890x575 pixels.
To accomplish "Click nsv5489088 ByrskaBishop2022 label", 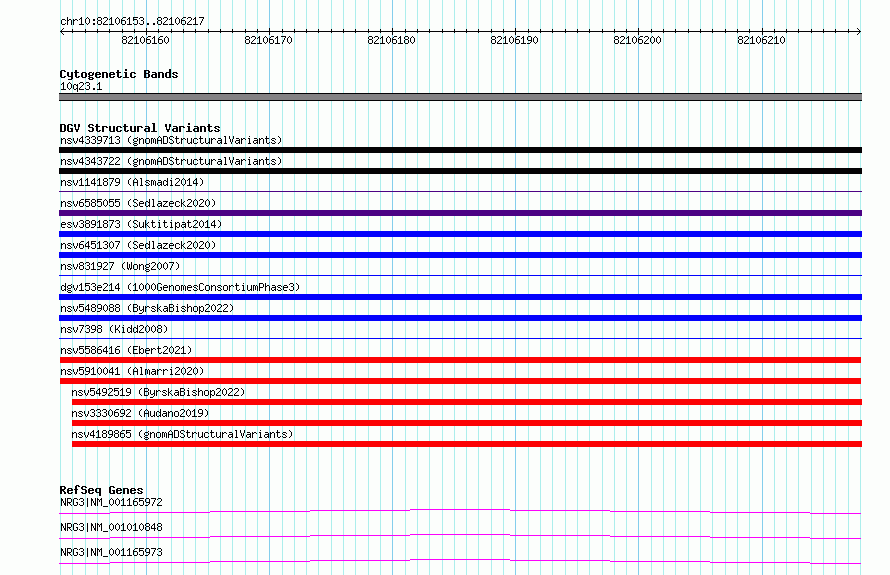I will tap(147, 308).
